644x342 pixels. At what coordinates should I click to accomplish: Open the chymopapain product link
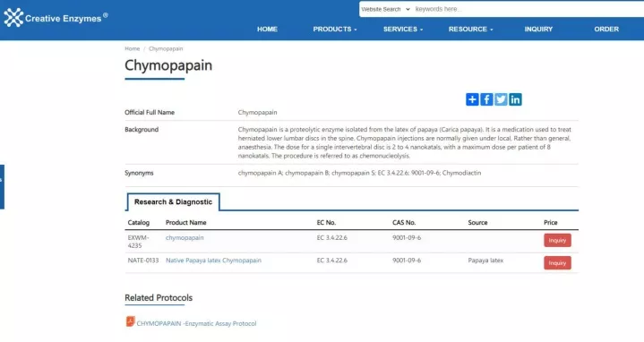(185, 238)
